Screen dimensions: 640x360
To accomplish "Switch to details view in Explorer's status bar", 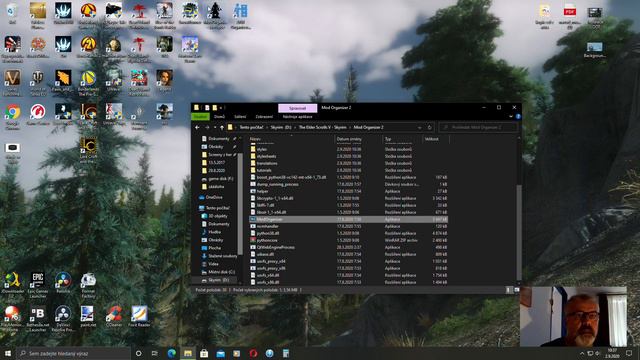I will [509, 290].
